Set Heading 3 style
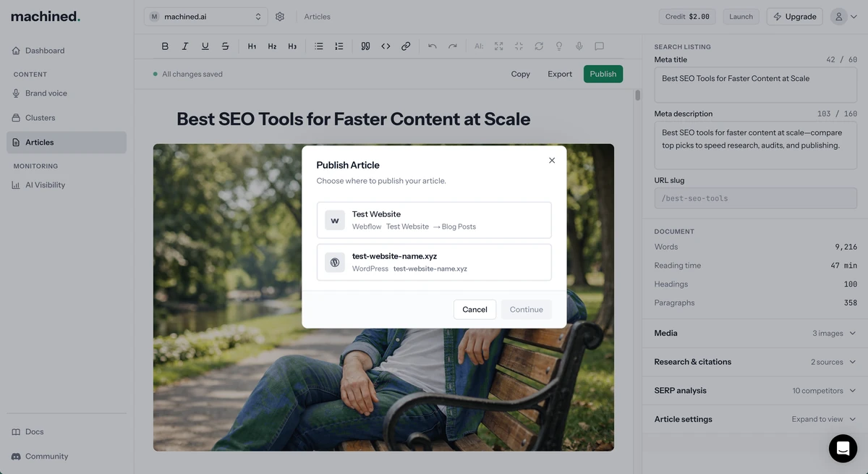The width and height of the screenshot is (868, 474). pyautogui.click(x=292, y=46)
